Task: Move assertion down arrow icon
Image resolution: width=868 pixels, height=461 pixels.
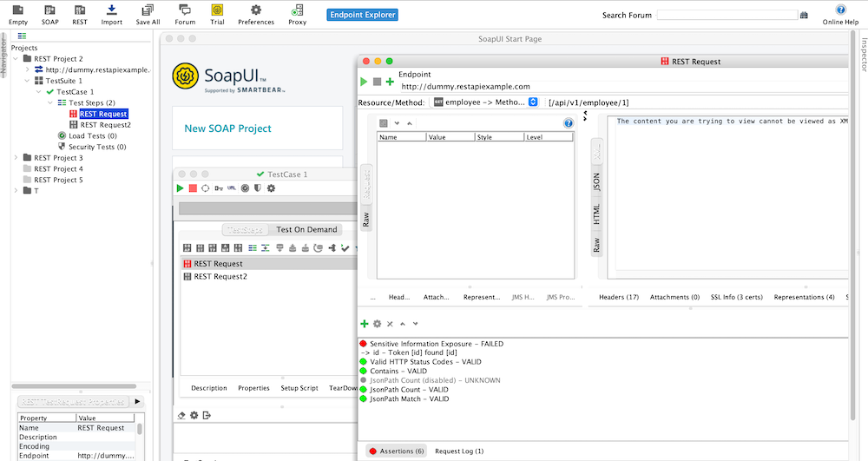Action: [415, 324]
